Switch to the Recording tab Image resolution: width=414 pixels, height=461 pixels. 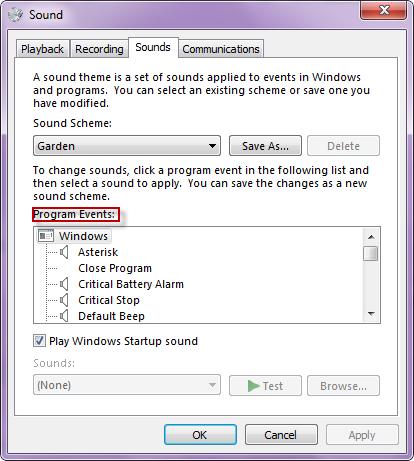(x=99, y=49)
